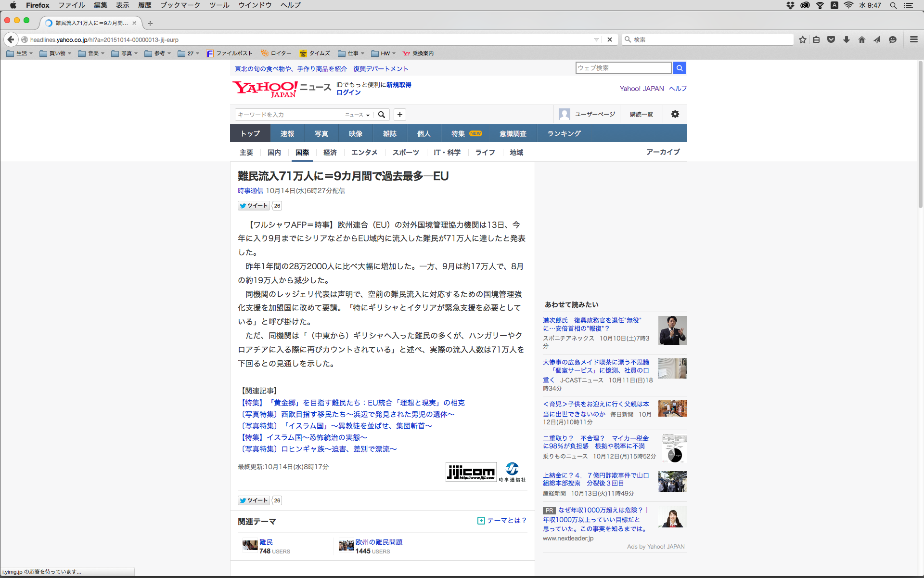Click the bookmark star icon

802,39
